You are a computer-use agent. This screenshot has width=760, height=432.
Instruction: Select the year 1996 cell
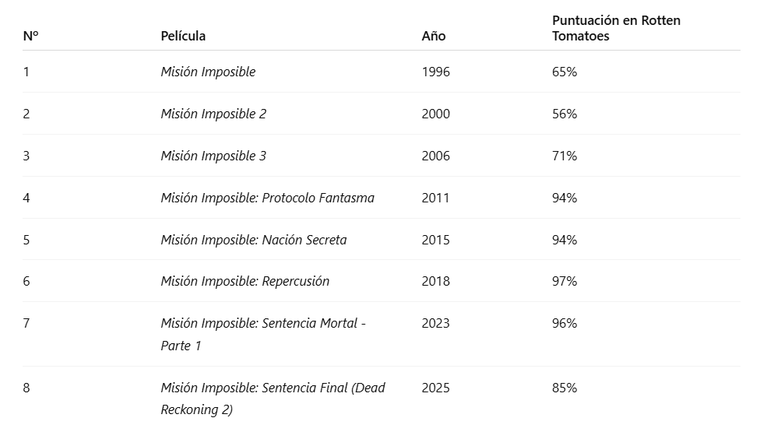tap(436, 72)
